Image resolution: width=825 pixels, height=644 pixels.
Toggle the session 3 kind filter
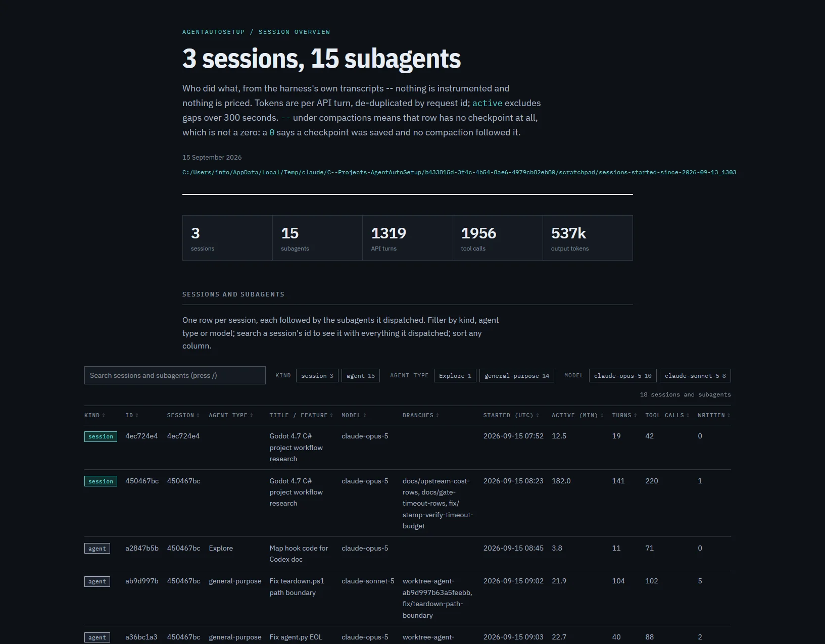coord(317,376)
